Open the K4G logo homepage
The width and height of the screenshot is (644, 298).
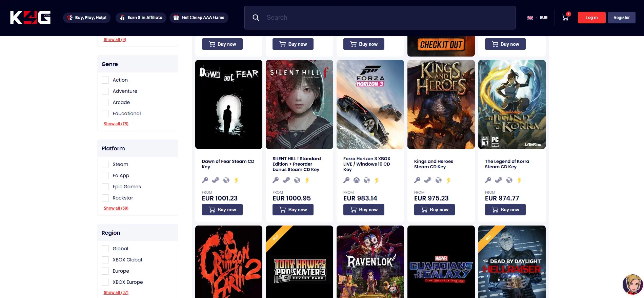31,17
